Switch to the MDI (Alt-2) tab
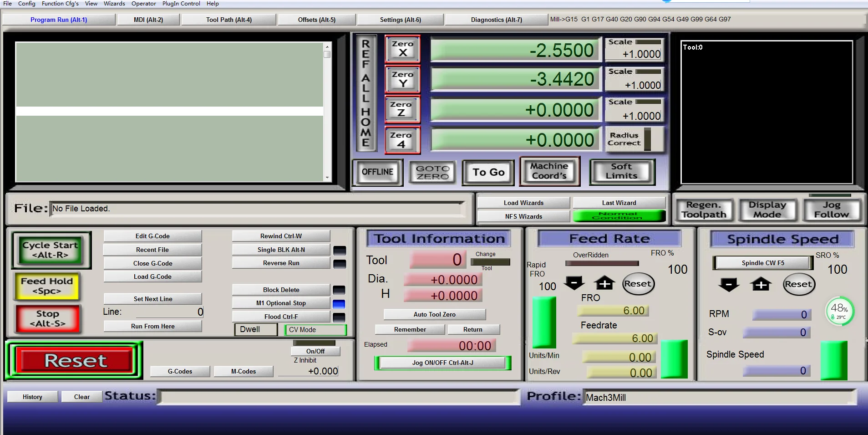The height and width of the screenshot is (435, 868). [148, 20]
